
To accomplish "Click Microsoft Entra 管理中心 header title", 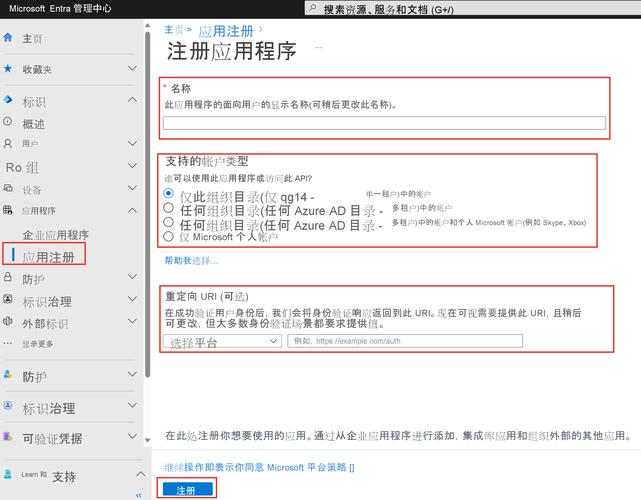I will (60, 8).
